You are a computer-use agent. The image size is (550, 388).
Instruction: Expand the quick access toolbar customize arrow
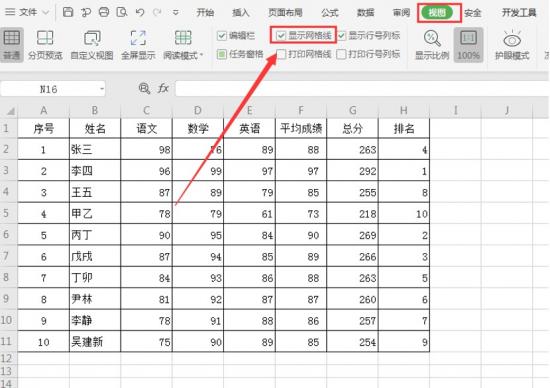pos(176,13)
